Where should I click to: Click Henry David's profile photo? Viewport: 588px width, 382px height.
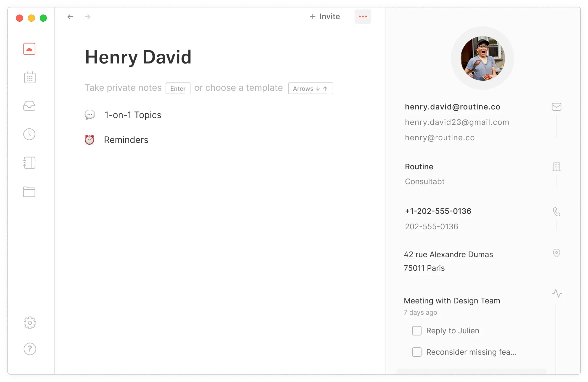pos(482,58)
